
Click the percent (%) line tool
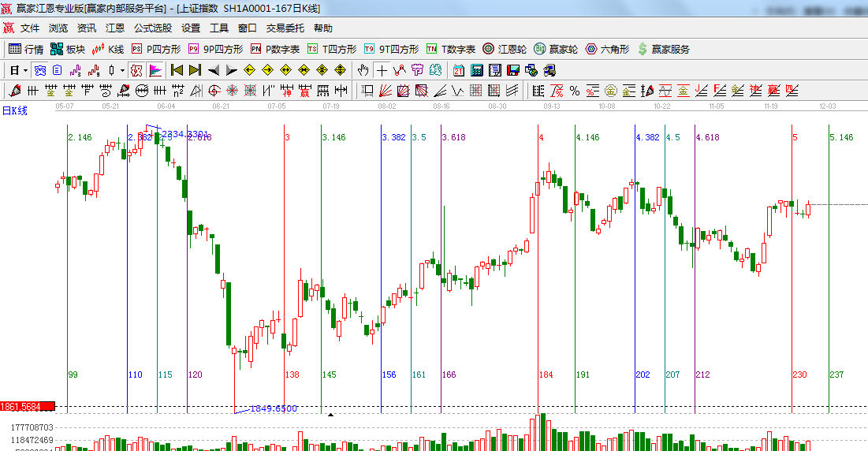pos(575,91)
